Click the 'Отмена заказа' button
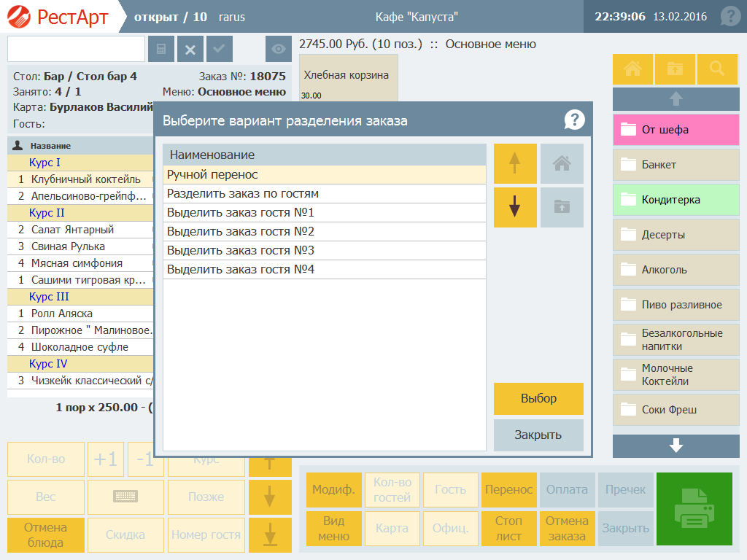The width and height of the screenshot is (747, 560). tap(567, 529)
